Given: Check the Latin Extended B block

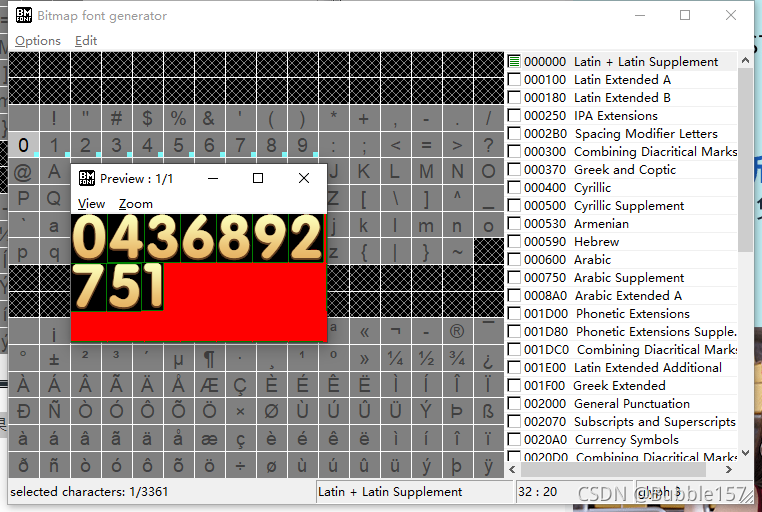Looking at the screenshot, I should [514, 98].
